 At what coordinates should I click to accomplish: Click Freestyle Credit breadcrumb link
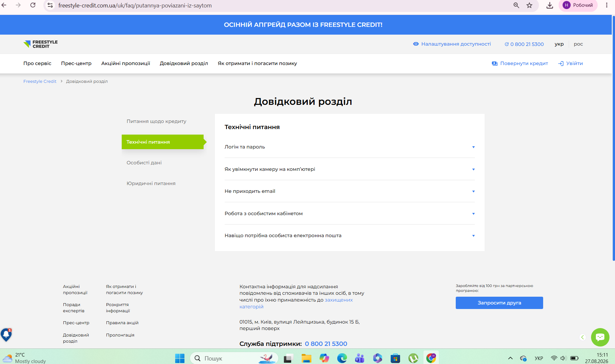coord(40,81)
